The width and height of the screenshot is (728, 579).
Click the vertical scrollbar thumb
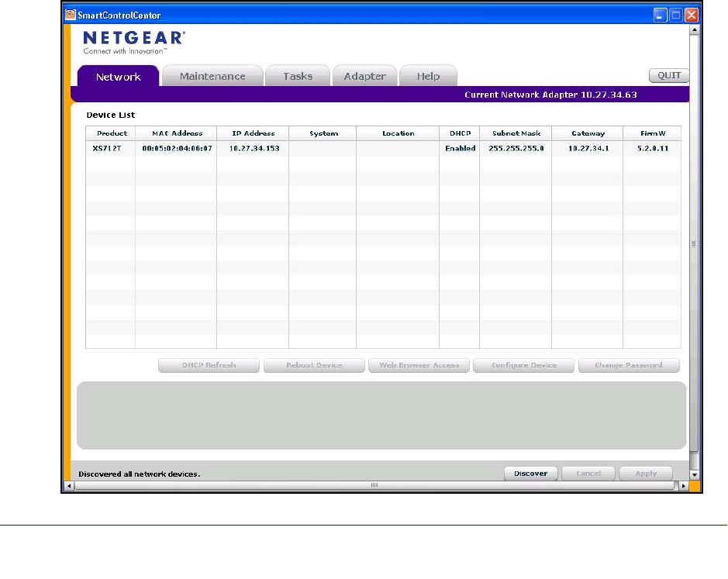694,243
